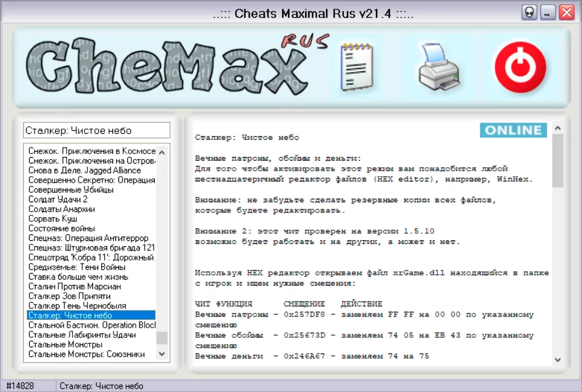Click the cheat text panel scrollbar thumb
Viewport: 582px width, 392px height.
click(x=558, y=161)
